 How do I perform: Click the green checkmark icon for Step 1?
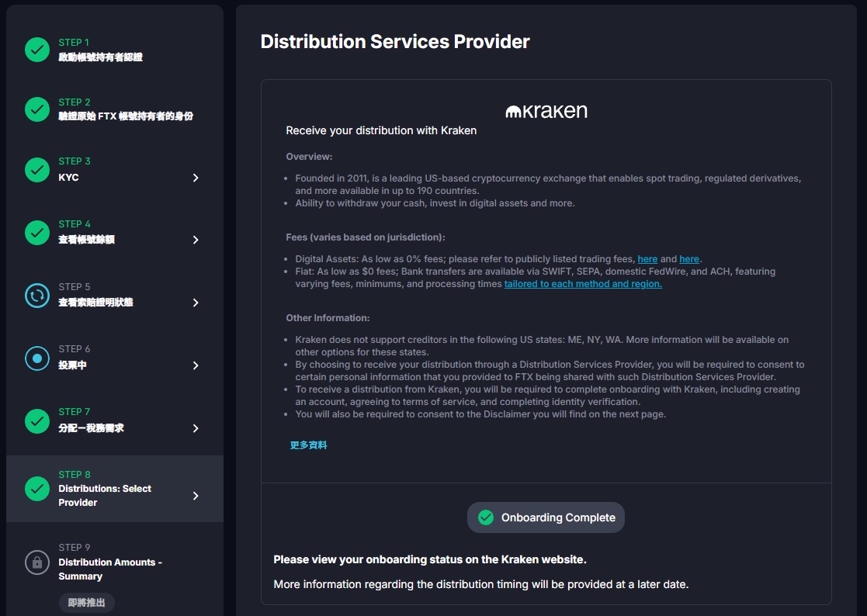(x=37, y=50)
